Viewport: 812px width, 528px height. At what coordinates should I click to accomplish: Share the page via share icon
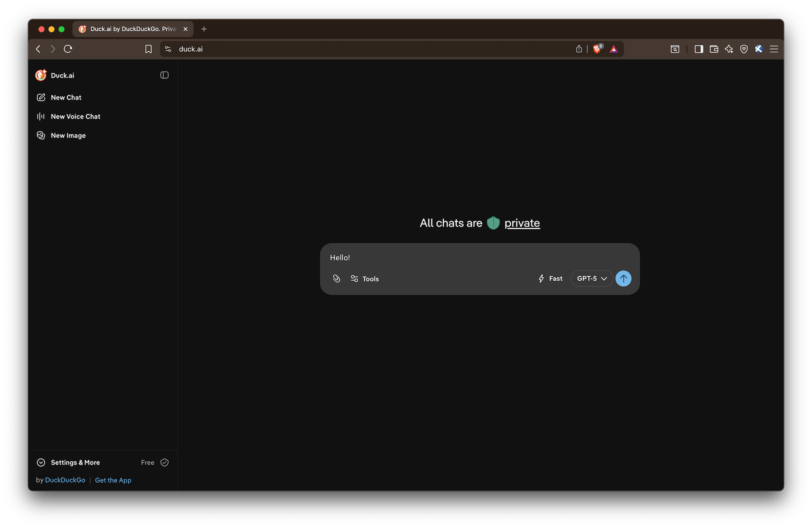579,49
